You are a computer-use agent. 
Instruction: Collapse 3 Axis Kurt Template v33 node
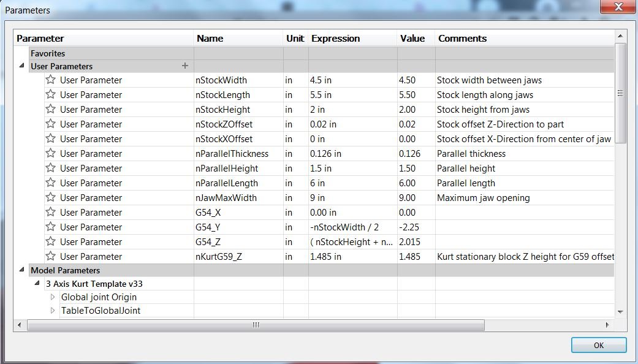coord(37,283)
